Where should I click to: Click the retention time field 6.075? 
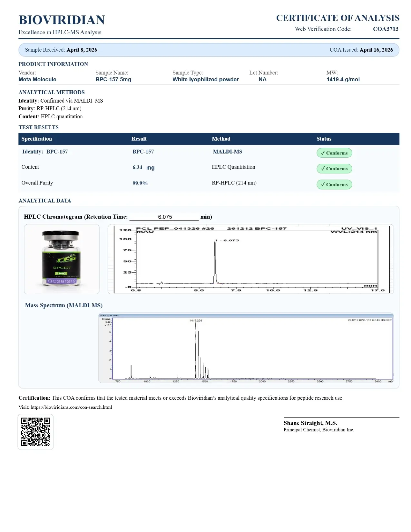[164, 217]
